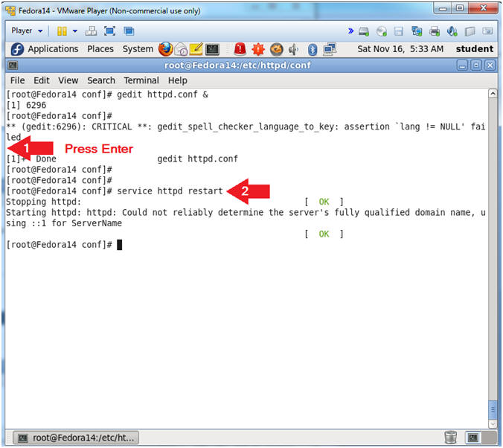The width and height of the screenshot is (503, 448).
Task: Click the VMware message log icon
Action: click(487, 31)
